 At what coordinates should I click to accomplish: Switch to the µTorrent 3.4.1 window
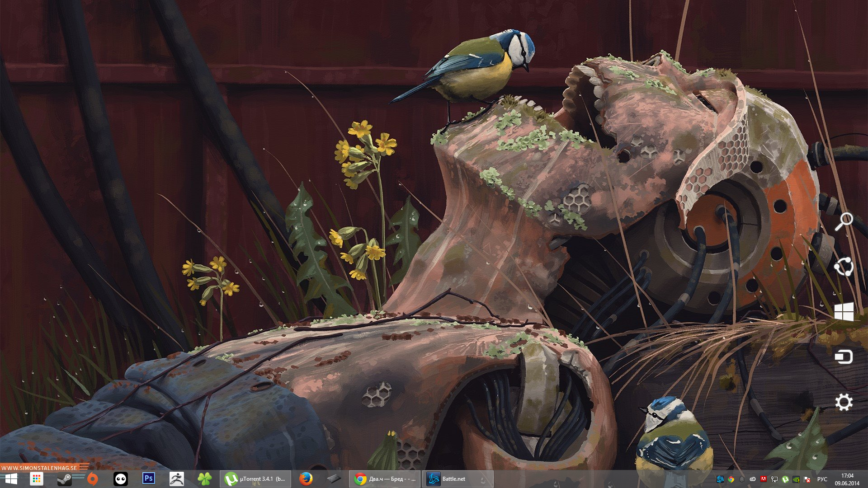255,479
